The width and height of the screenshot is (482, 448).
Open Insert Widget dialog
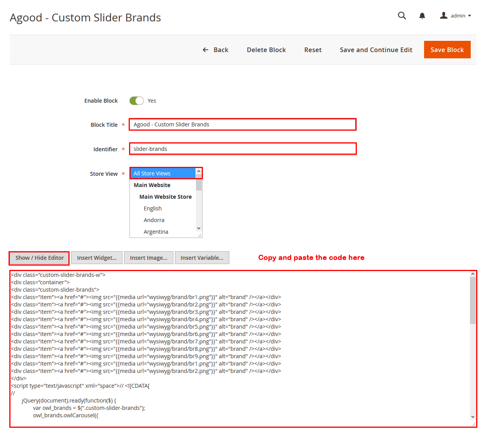(97, 258)
